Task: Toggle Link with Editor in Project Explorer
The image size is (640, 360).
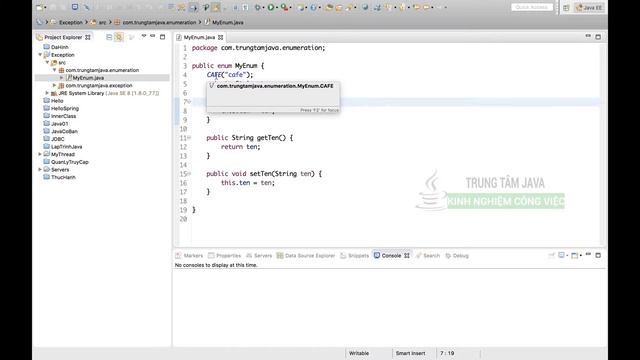Action: click(x=119, y=37)
